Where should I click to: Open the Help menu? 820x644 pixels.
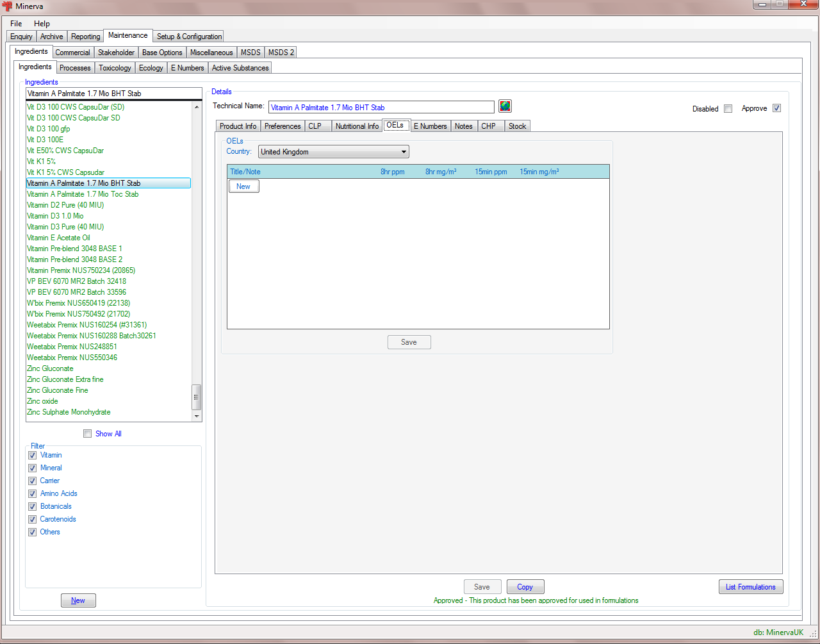click(42, 24)
